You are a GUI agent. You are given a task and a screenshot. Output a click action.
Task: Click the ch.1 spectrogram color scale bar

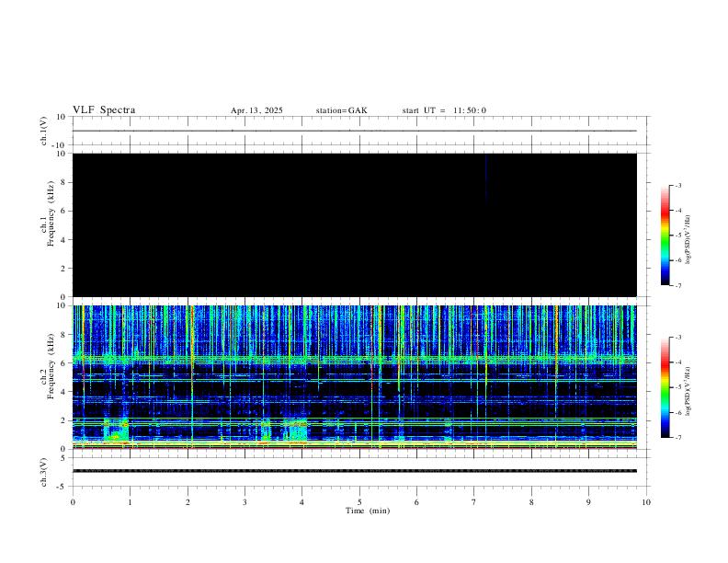tap(665, 236)
